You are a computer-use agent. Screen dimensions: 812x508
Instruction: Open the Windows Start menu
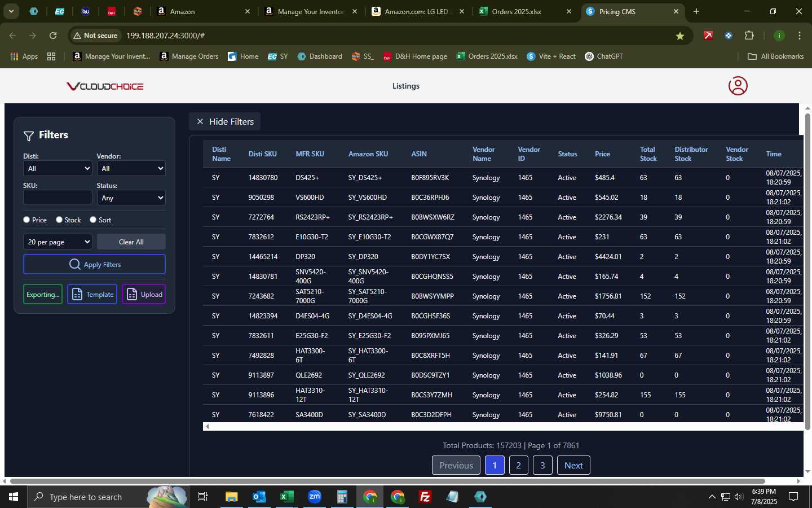pyautogui.click(x=14, y=497)
